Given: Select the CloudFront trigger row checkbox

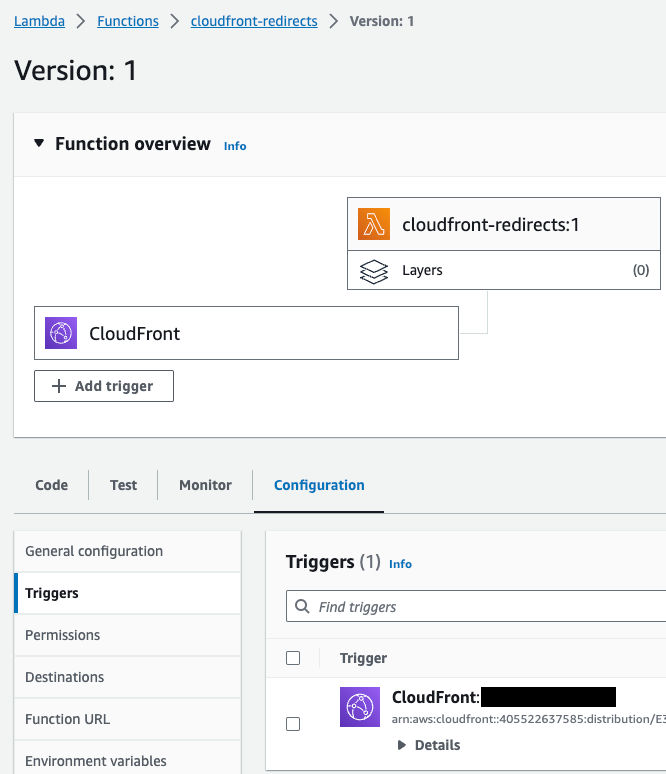Looking at the screenshot, I should tap(293, 724).
